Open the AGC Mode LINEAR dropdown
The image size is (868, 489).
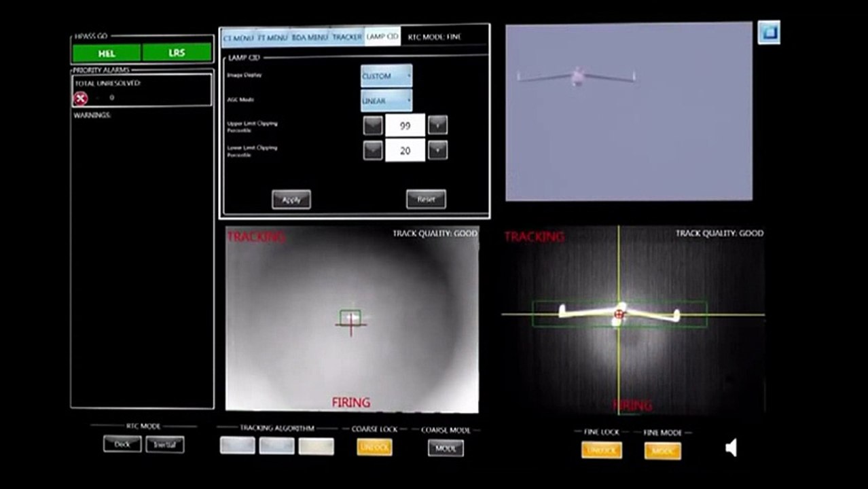coord(386,101)
